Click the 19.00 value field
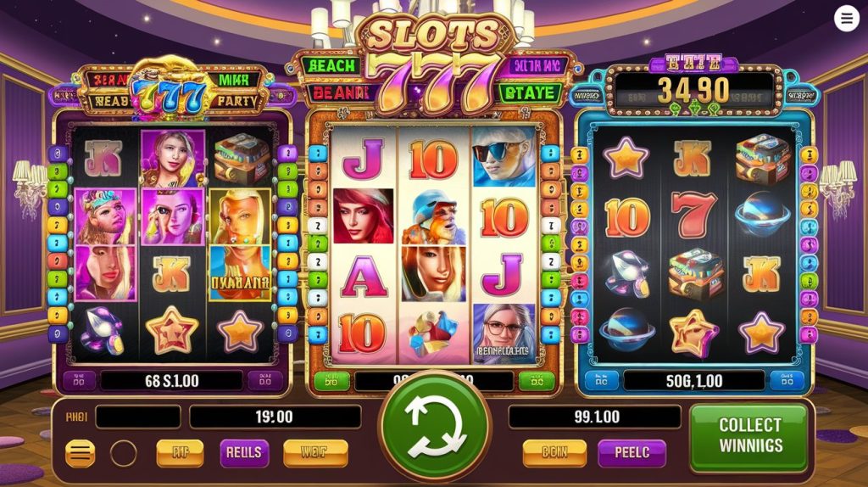The width and height of the screenshot is (868, 487). (x=275, y=417)
